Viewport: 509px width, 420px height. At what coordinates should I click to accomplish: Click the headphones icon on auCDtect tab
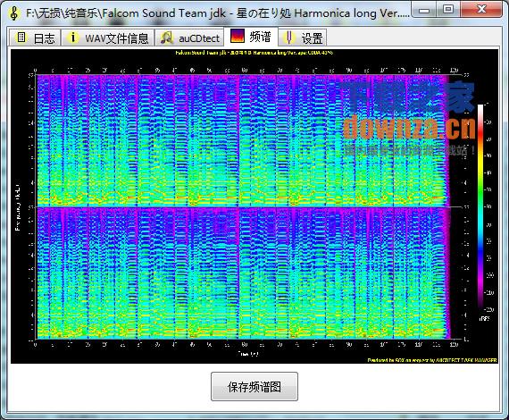coord(167,38)
